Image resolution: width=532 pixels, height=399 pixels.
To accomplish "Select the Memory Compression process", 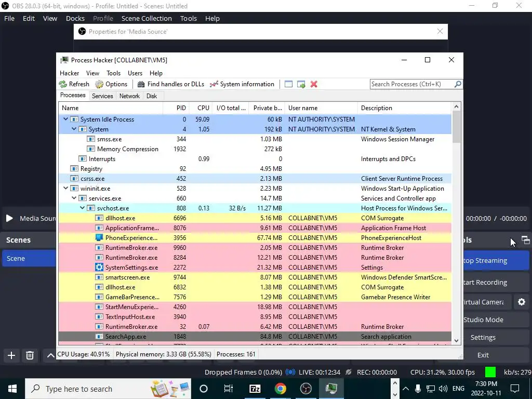I will point(255,149).
